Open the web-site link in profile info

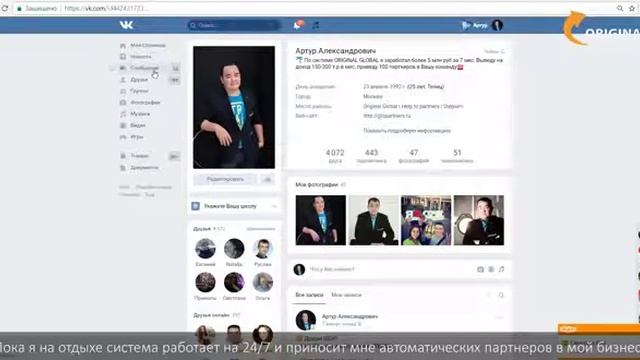(387, 116)
